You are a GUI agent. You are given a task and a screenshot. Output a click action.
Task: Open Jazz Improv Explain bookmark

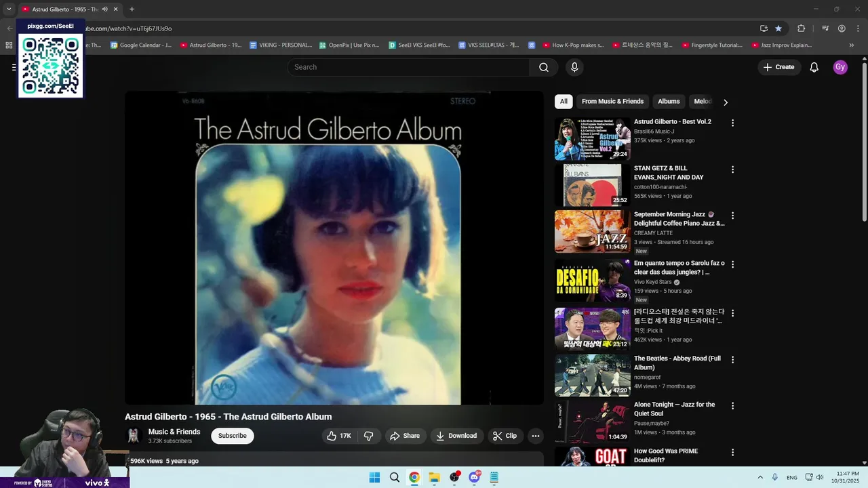(781, 45)
